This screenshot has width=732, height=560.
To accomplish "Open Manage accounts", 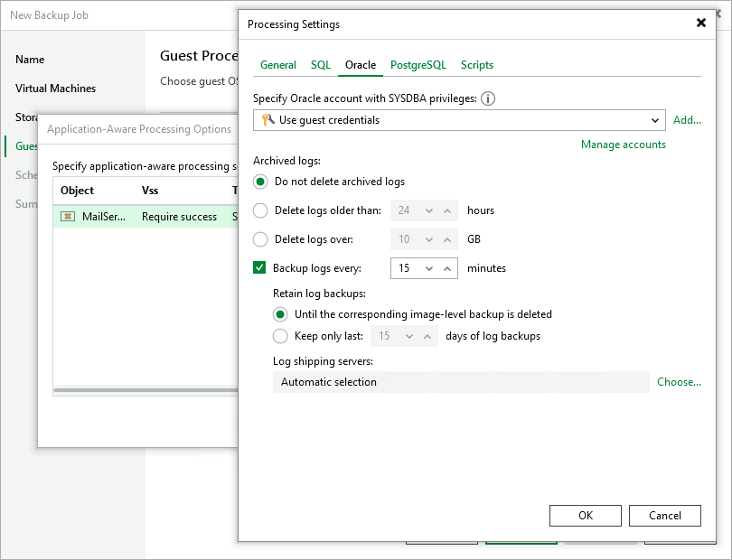I will click(623, 144).
